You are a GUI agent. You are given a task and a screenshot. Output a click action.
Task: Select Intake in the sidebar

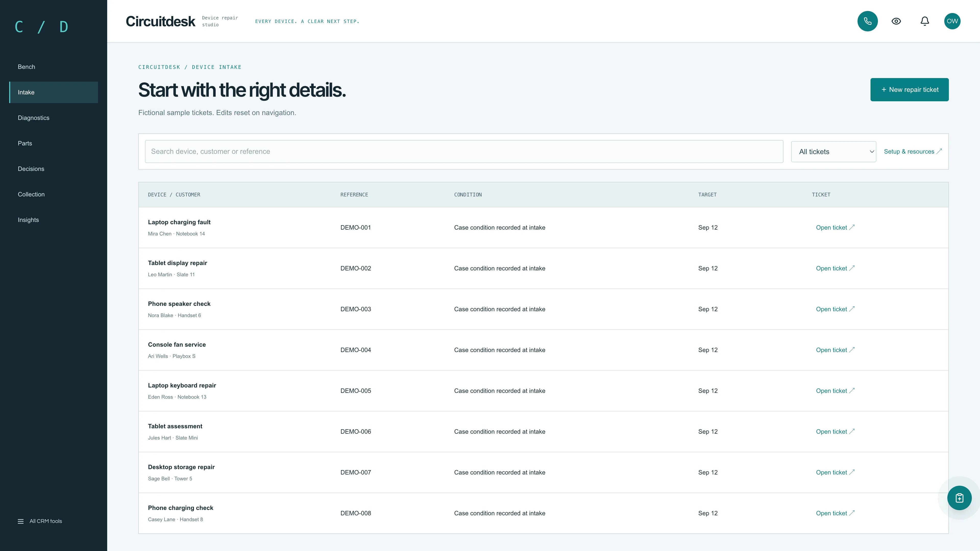click(54, 92)
